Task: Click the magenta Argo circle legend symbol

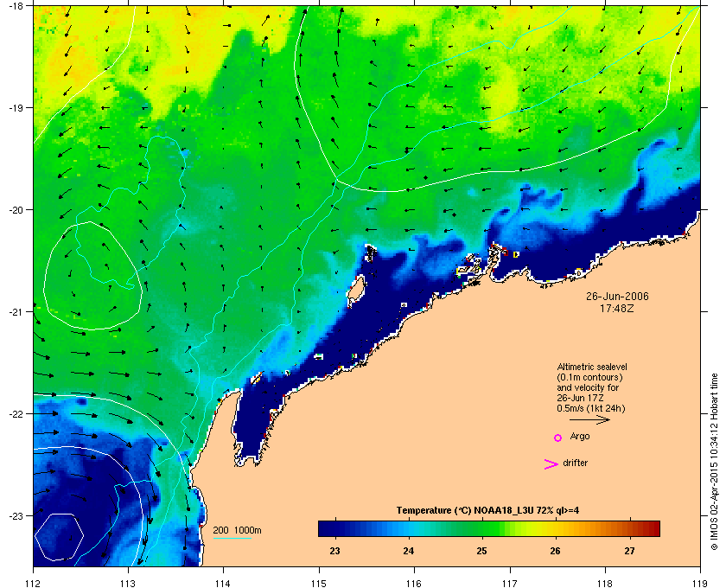Action: [558, 438]
